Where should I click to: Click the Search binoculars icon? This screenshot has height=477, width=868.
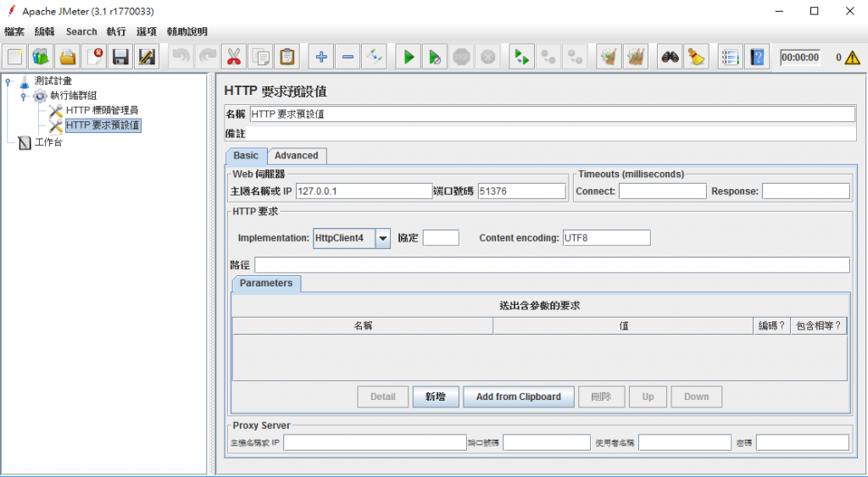[x=670, y=57]
